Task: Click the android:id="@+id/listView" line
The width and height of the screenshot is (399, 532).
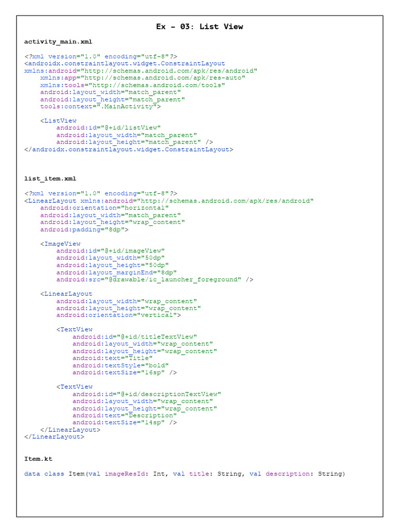Action: [x=109, y=128]
